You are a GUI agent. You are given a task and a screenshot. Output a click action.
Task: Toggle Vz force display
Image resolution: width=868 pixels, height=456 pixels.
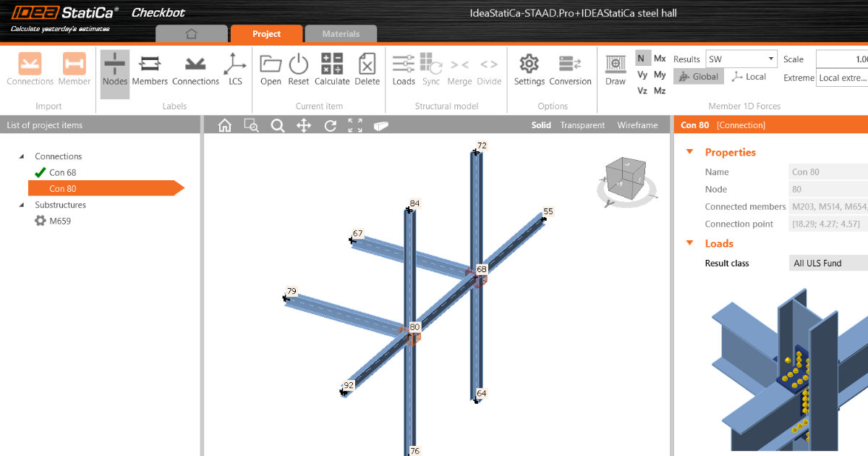click(x=642, y=90)
